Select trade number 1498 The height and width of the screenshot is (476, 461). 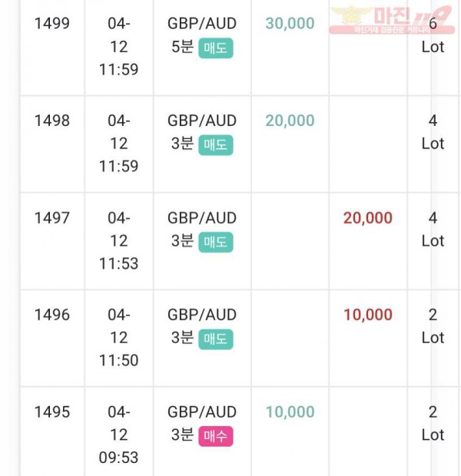(52, 121)
